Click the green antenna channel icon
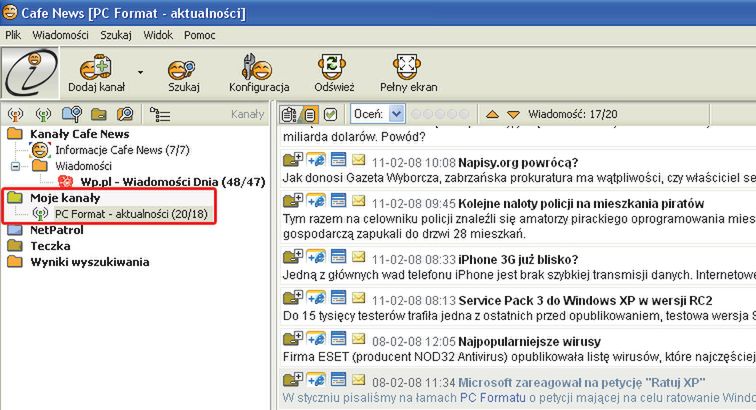 (x=43, y=114)
